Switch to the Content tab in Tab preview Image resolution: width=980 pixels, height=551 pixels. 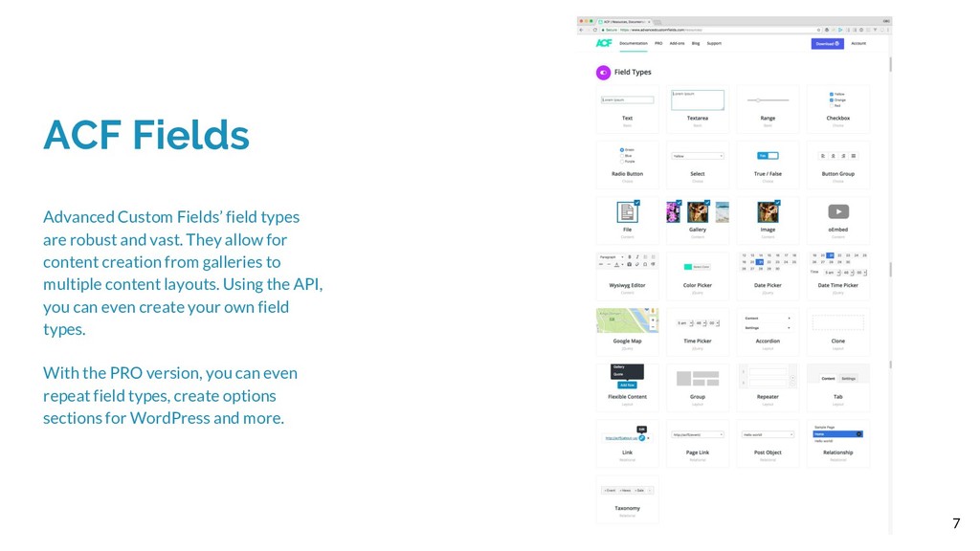point(828,379)
